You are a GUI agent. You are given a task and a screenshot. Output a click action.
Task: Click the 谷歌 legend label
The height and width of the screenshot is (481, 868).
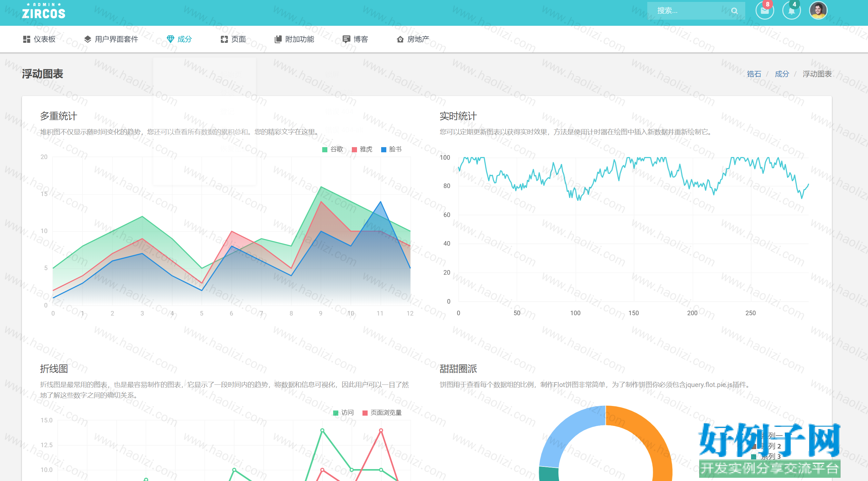337,149
